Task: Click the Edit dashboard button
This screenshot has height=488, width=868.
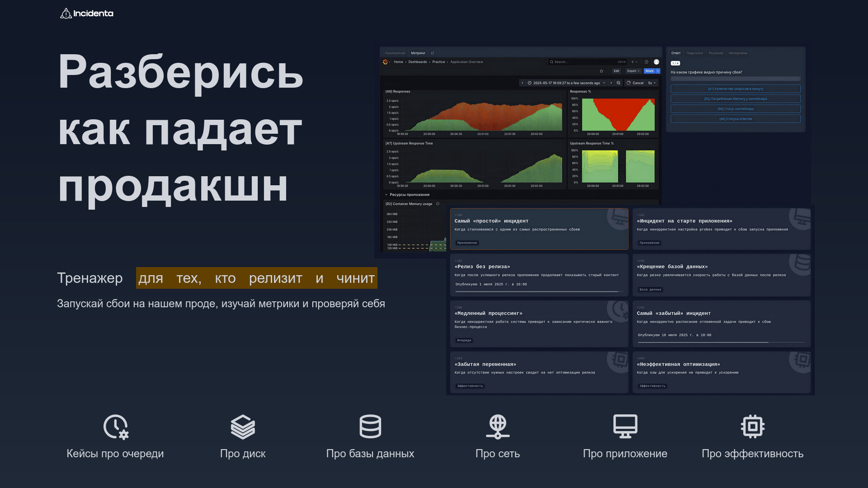Action: pos(616,71)
